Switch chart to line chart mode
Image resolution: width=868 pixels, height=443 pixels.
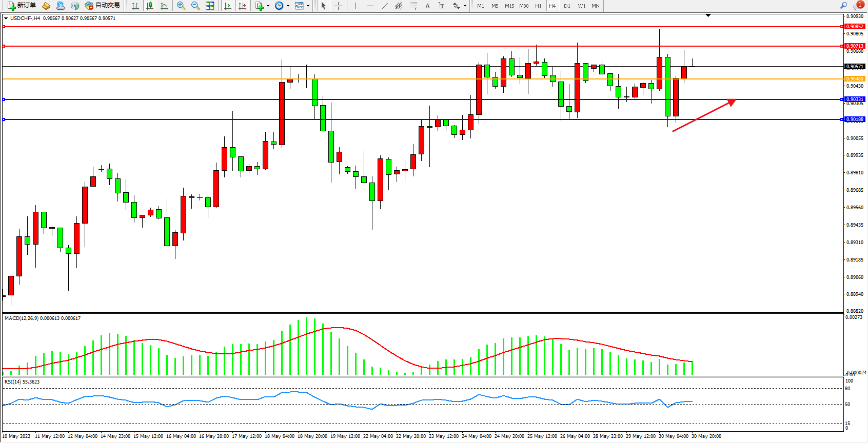164,6
